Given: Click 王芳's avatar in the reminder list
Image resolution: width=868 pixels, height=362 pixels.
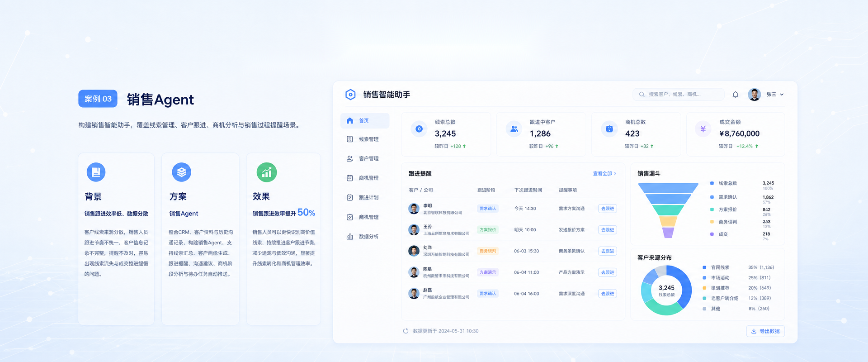Looking at the screenshot, I should coord(414,230).
